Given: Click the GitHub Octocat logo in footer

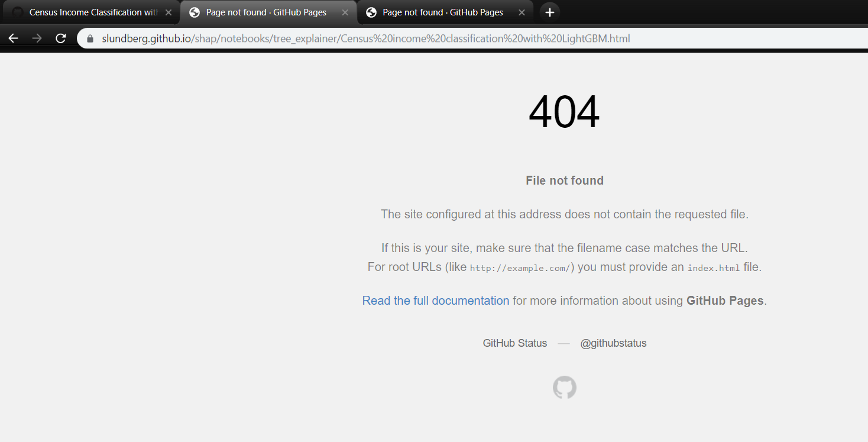Looking at the screenshot, I should click(565, 388).
